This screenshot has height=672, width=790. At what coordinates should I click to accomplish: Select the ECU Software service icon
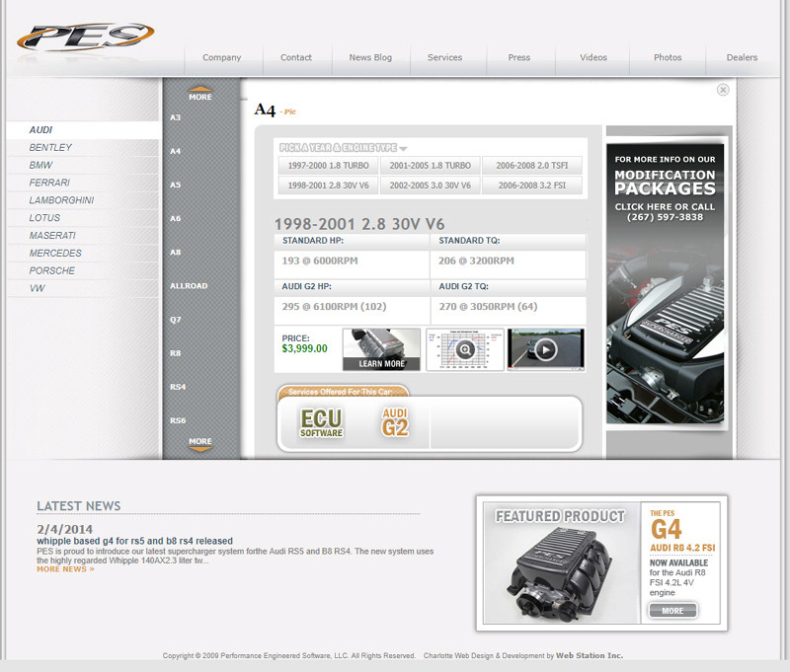pos(322,422)
